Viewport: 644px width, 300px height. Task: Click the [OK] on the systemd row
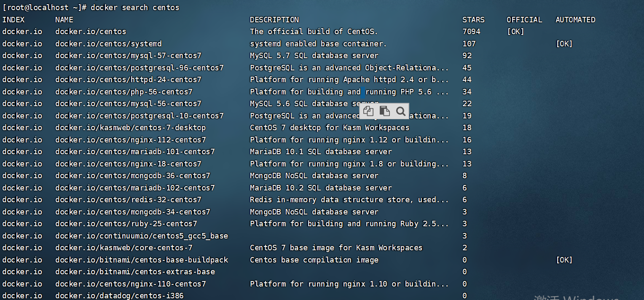click(x=564, y=44)
